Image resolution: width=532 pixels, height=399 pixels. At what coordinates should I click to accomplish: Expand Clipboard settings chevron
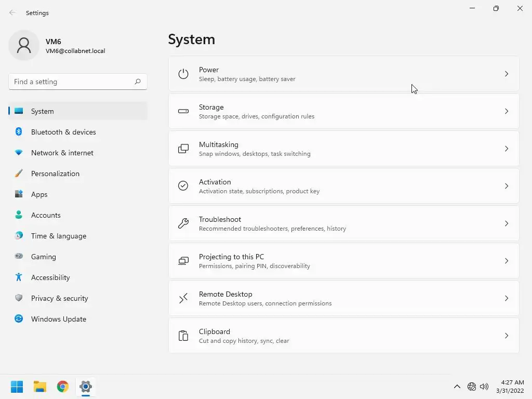click(x=506, y=336)
